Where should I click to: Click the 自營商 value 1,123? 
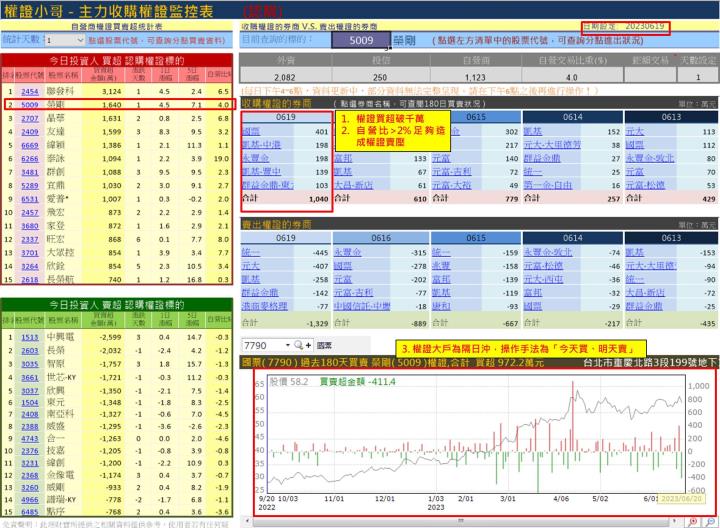(x=475, y=77)
